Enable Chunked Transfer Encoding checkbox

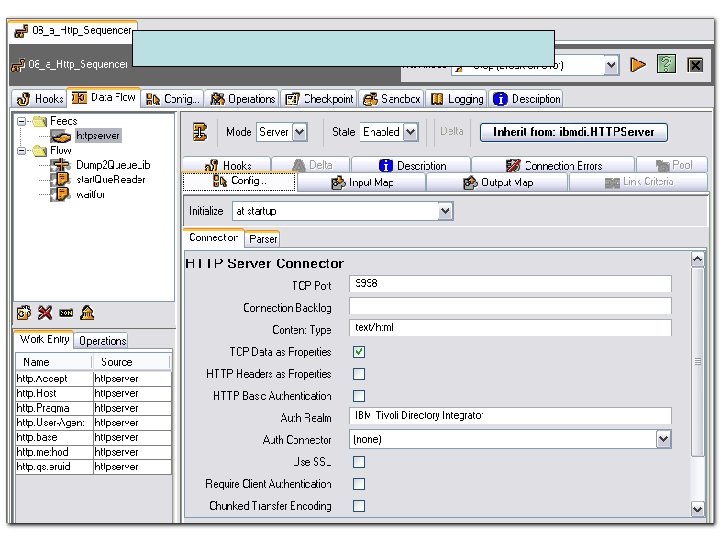359,506
